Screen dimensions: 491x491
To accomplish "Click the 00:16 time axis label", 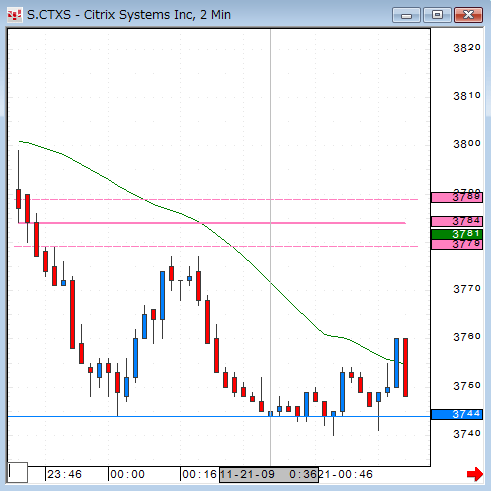I will pyautogui.click(x=199, y=474).
